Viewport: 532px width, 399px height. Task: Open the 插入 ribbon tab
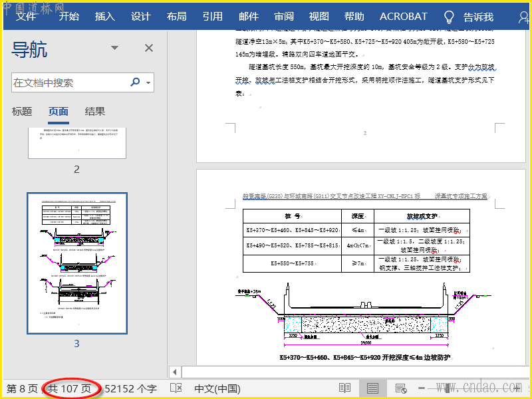[x=105, y=16]
